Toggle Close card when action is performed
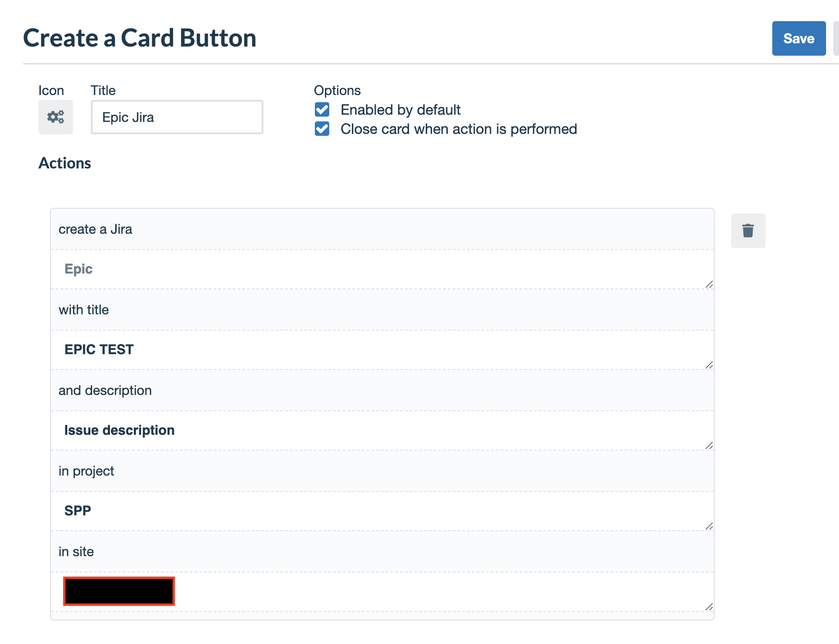839x644 pixels. point(322,129)
